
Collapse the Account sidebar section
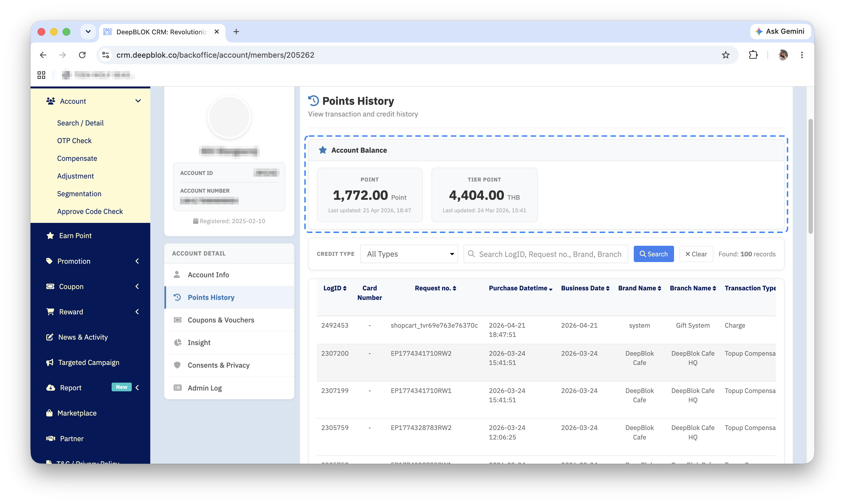(138, 101)
